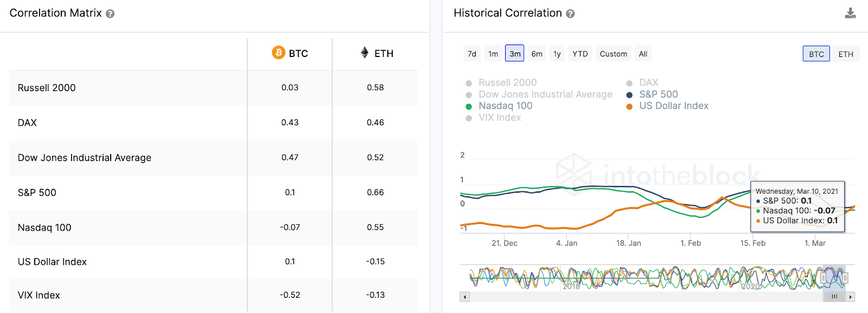This screenshot has width=868, height=313.
Task: Click S&P 500 ETH value 0.66
Action: click(375, 193)
